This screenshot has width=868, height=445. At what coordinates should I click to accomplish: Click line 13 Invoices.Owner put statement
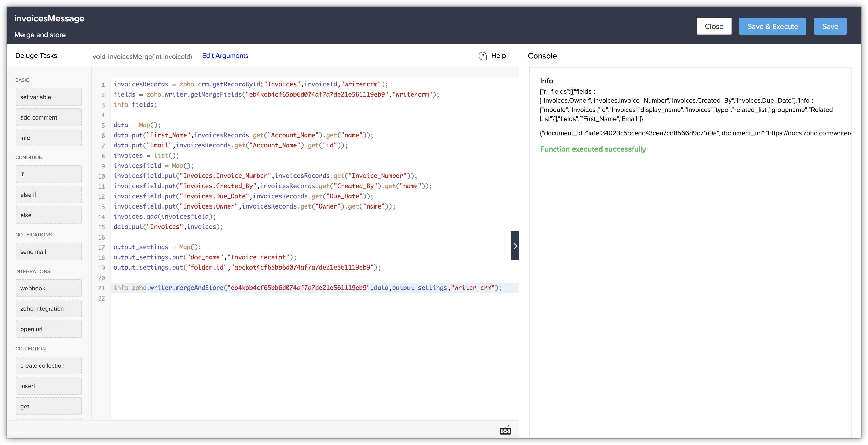254,206
